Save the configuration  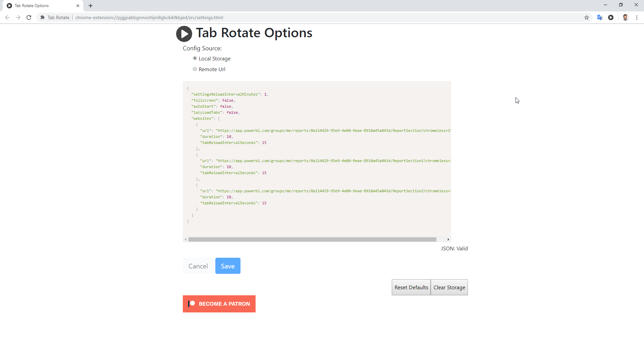click(x=228, y=266)
